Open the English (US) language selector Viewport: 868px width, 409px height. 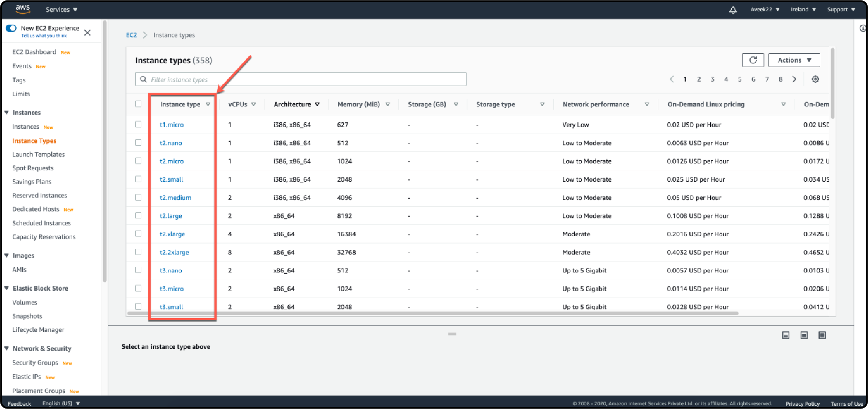61,404
